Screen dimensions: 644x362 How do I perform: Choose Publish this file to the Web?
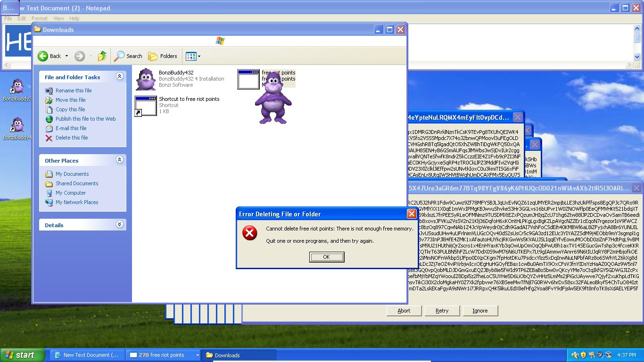click(85, 119)
